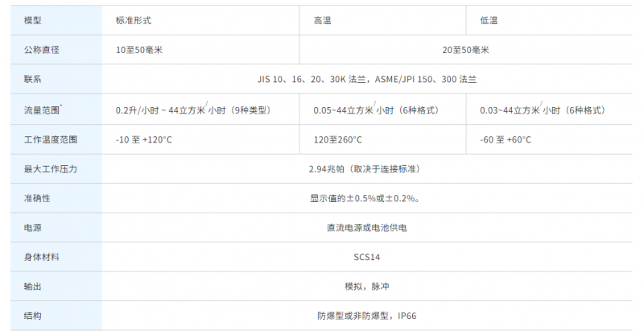Click the SCS14 body material value
The width and height of the screenshot is (644, 331).
366,257
